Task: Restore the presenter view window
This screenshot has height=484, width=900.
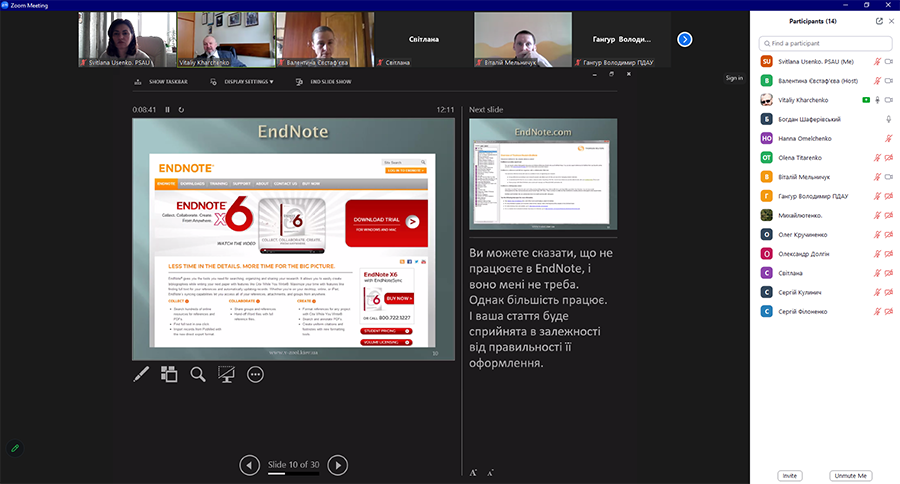Action: [611, 74]
